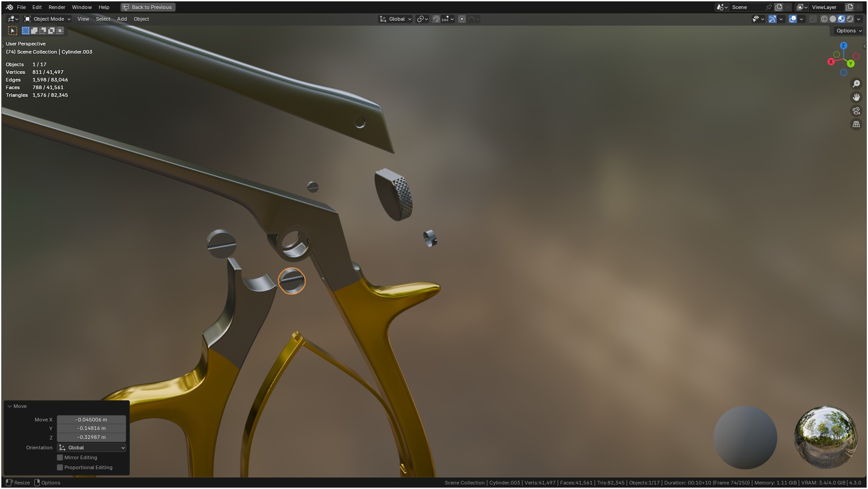Select rendered viewport shading sphere

[850, 19]
